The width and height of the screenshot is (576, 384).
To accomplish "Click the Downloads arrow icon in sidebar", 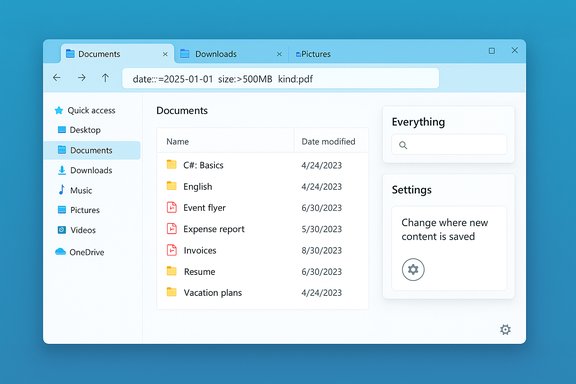I will click(x=62, y=170).
